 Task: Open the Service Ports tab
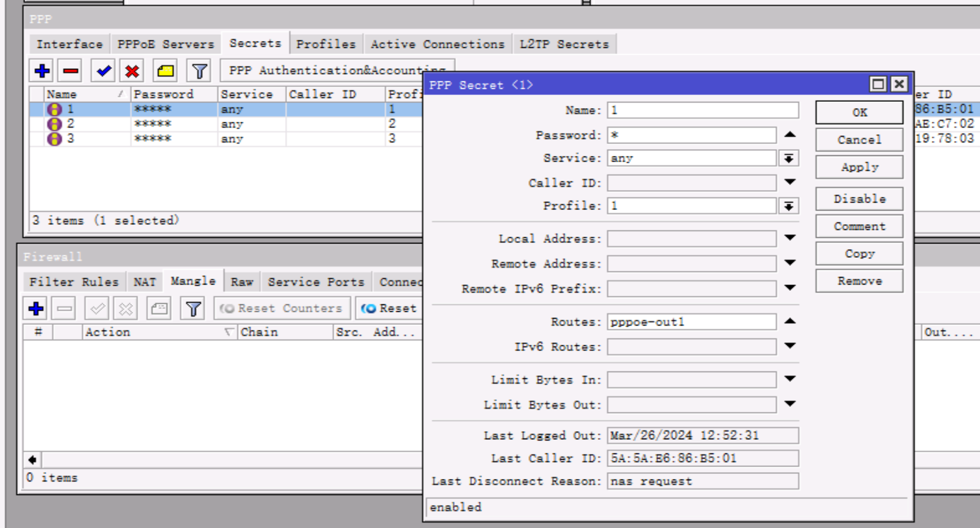(316, 282)
